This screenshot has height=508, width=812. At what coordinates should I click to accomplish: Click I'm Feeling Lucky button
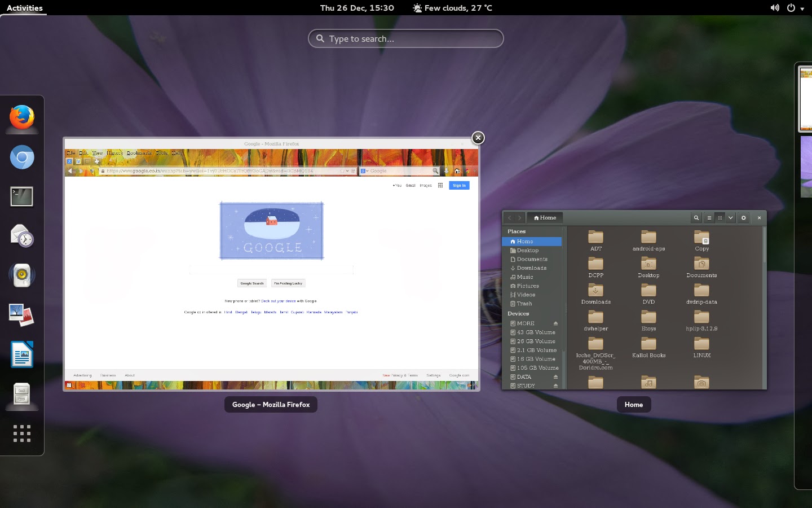[288, 283]
